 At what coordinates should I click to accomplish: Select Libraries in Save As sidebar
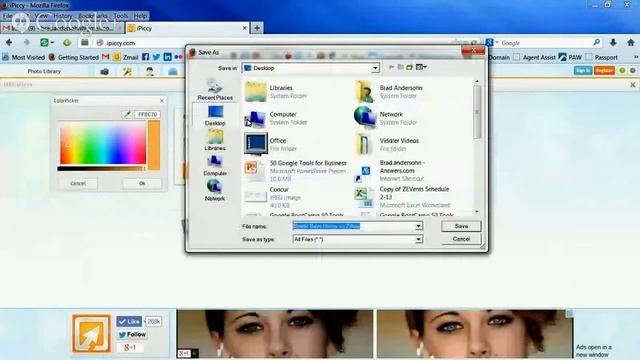[x=215, y=140]
